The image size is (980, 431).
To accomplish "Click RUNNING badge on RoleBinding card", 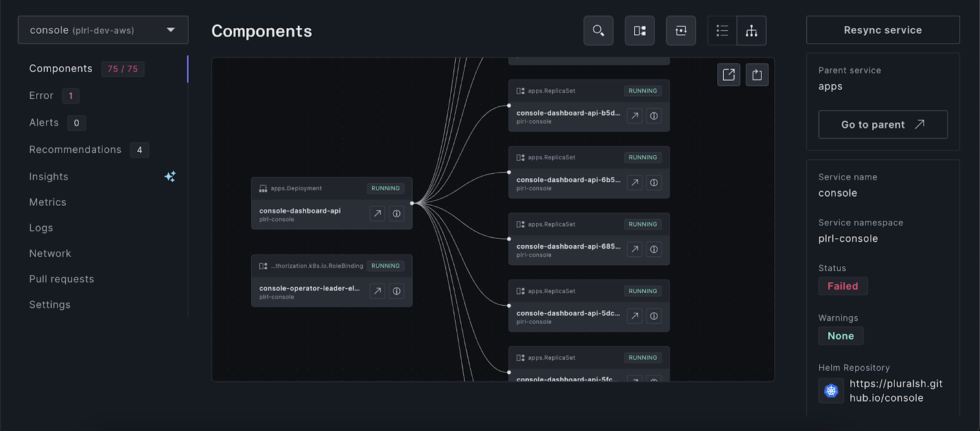I will pos(385,266).
